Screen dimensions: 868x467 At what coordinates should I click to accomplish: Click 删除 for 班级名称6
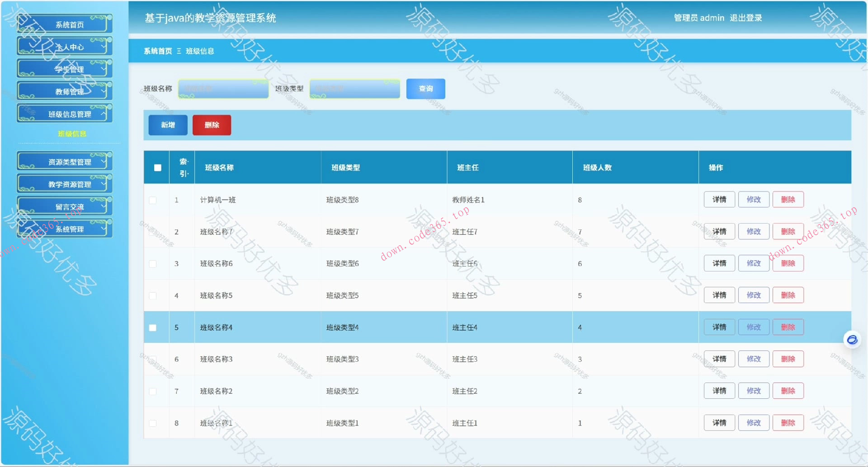(788, 263)
